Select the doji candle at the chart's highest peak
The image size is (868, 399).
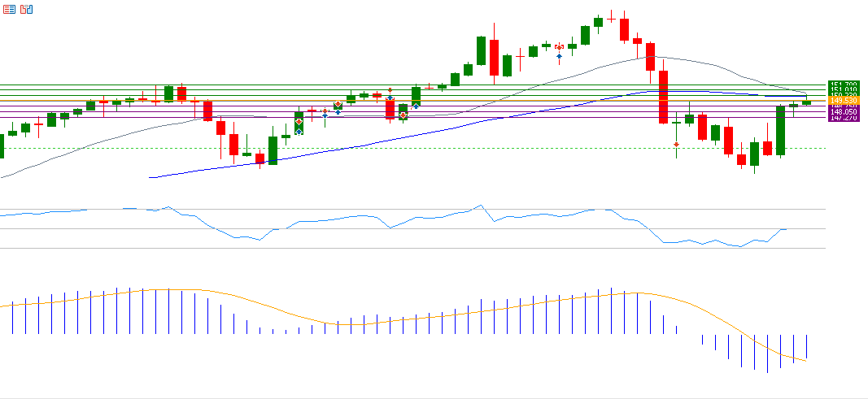coord(611,17)
